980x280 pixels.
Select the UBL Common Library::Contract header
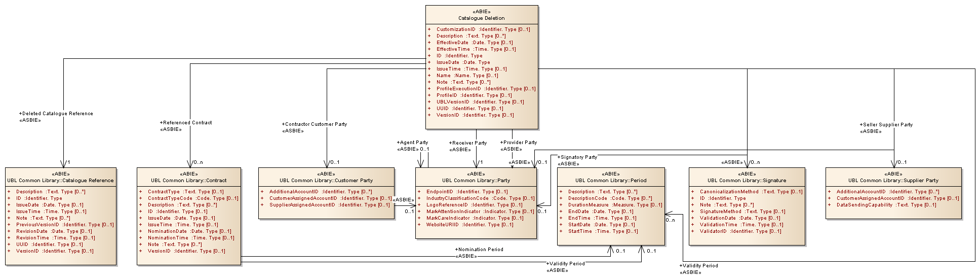[x=188, y=180]
